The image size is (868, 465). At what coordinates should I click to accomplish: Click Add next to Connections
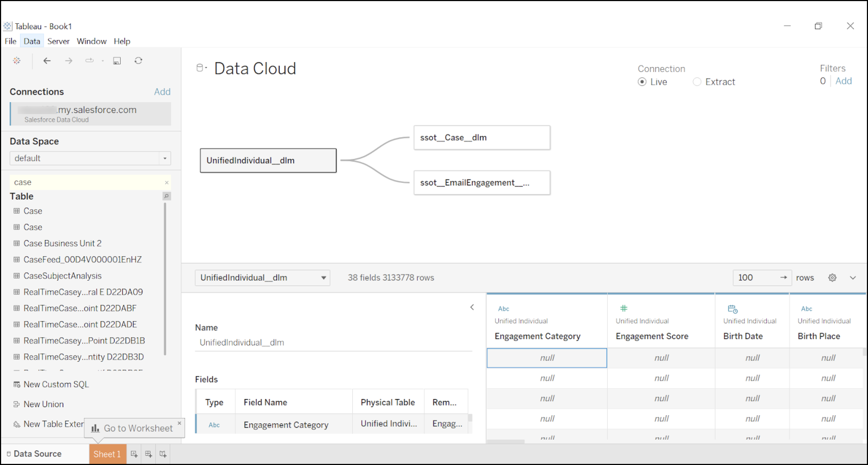(162, 92)
